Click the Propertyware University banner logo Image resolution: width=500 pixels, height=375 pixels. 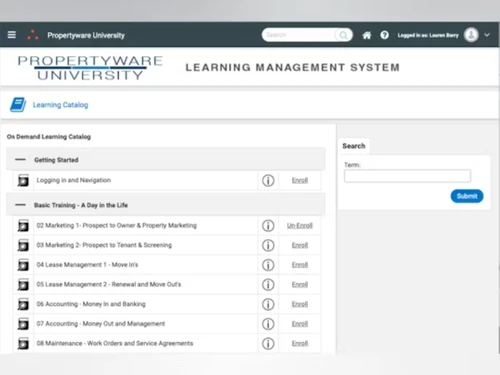pos(90,68)
